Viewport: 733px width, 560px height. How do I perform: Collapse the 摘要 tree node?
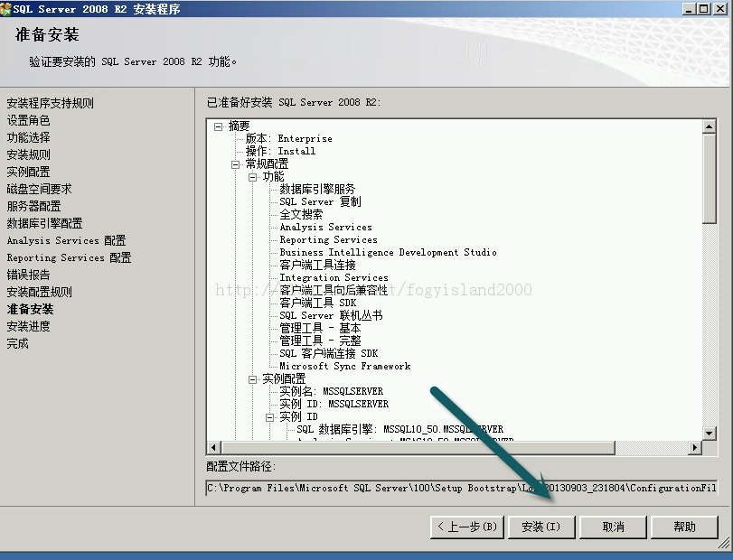pos(218,126)
